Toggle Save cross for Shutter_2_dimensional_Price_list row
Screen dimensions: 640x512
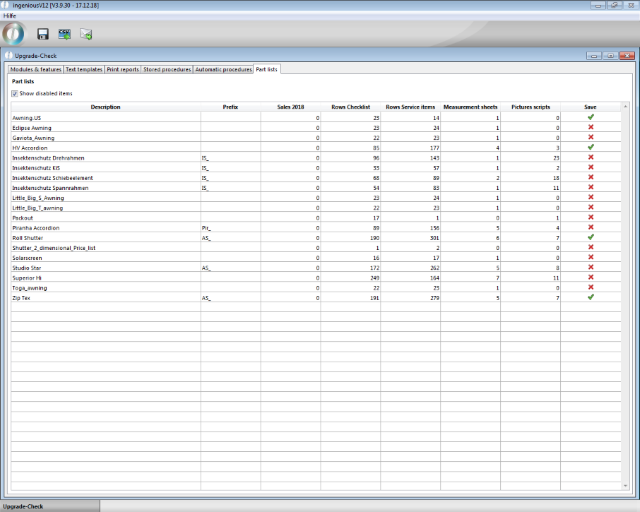coord(590,247)
